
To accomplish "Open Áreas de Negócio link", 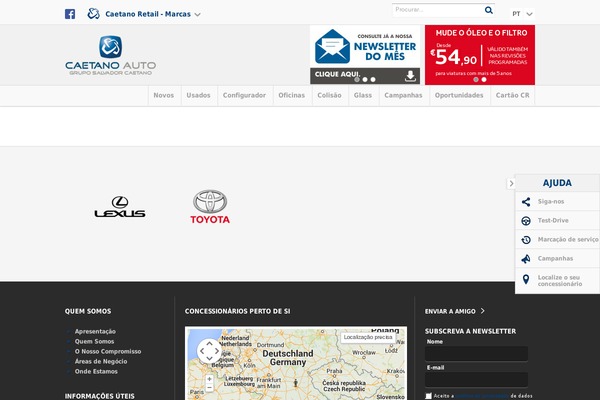I will click(101, 361).
